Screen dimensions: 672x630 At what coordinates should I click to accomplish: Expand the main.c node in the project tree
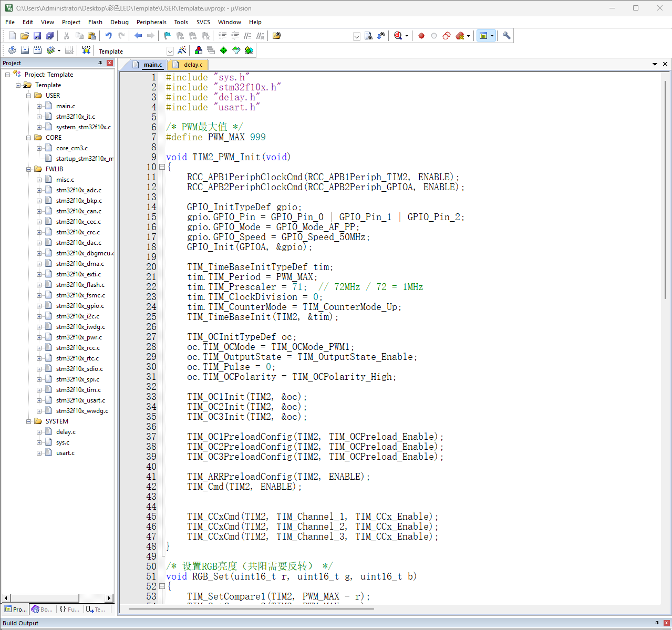[x=39, y=106]
